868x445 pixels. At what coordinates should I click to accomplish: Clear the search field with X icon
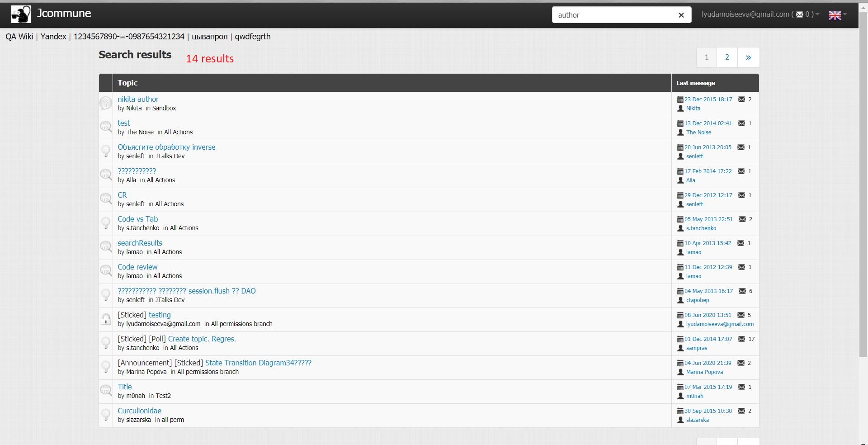pyautogui.click(x=681, y=15)
